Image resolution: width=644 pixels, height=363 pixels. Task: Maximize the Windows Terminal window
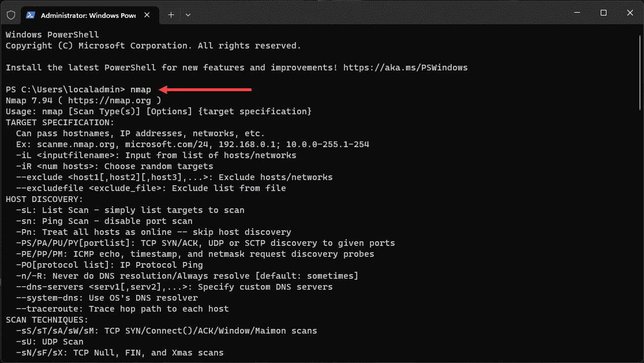[603, 12]
